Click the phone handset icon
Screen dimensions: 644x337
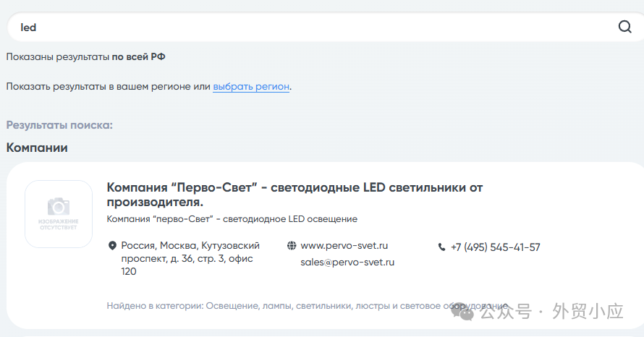(x=442, y=247)
